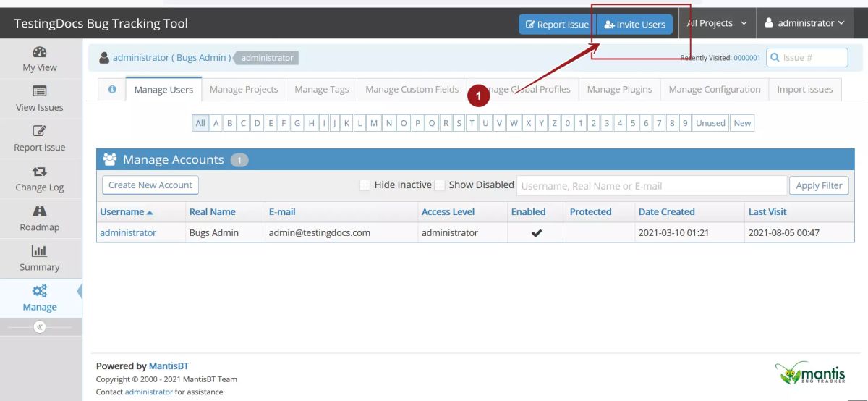
Task: Click Contact administrator link in footer
Action: 149,392
